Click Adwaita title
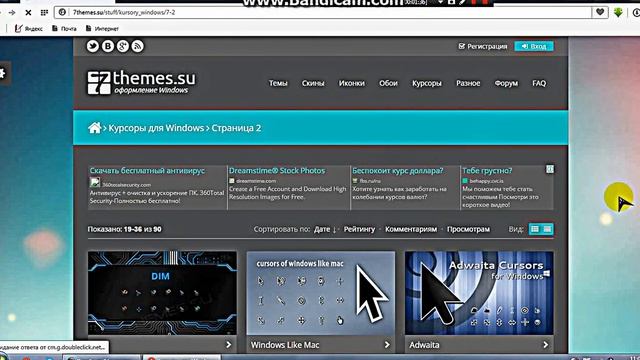This screenshot has height=360, width=640. (424, 345)
